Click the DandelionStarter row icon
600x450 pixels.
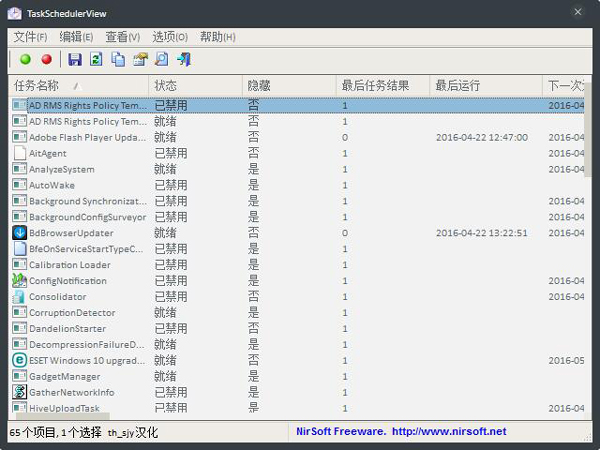(x=20, y=328)
